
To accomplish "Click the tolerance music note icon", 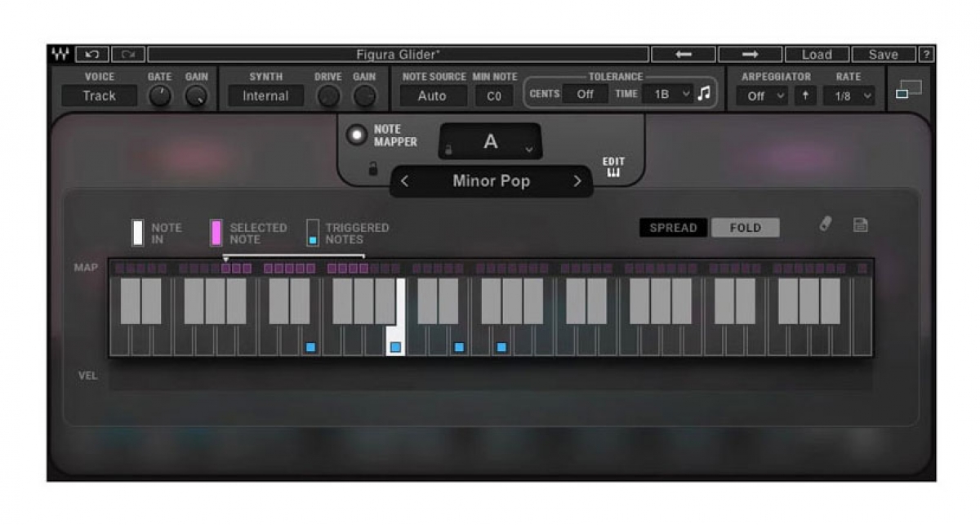I will tap(704, 94).
